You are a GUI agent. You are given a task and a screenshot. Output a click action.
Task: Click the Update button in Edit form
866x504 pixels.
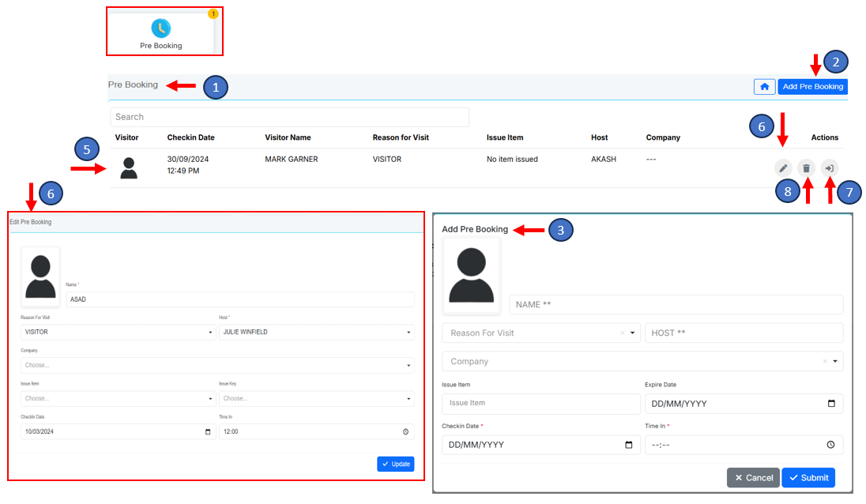pos(395,465)
